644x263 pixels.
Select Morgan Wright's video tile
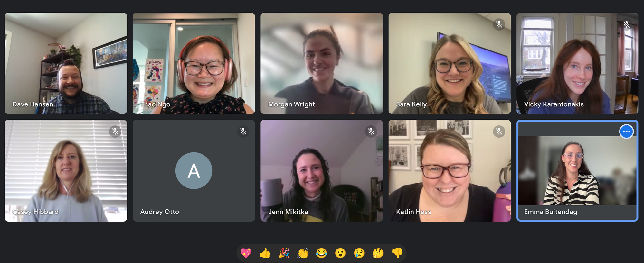(x=321, y=63)
